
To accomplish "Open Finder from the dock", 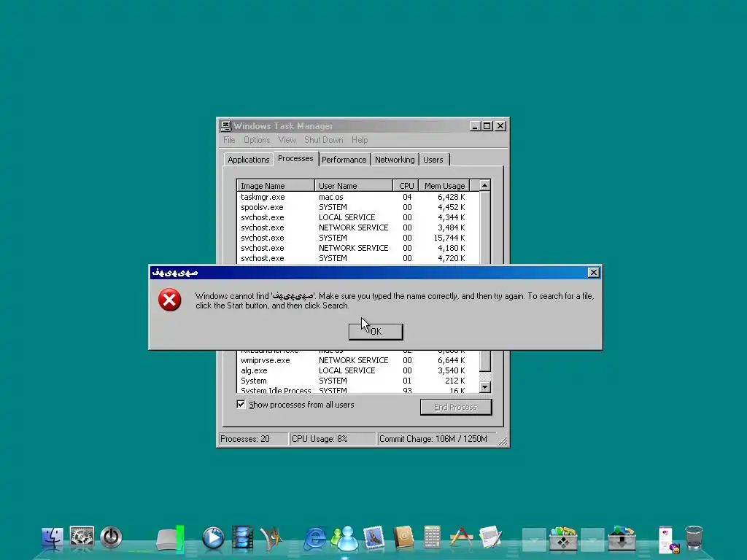I will point(53,537).
